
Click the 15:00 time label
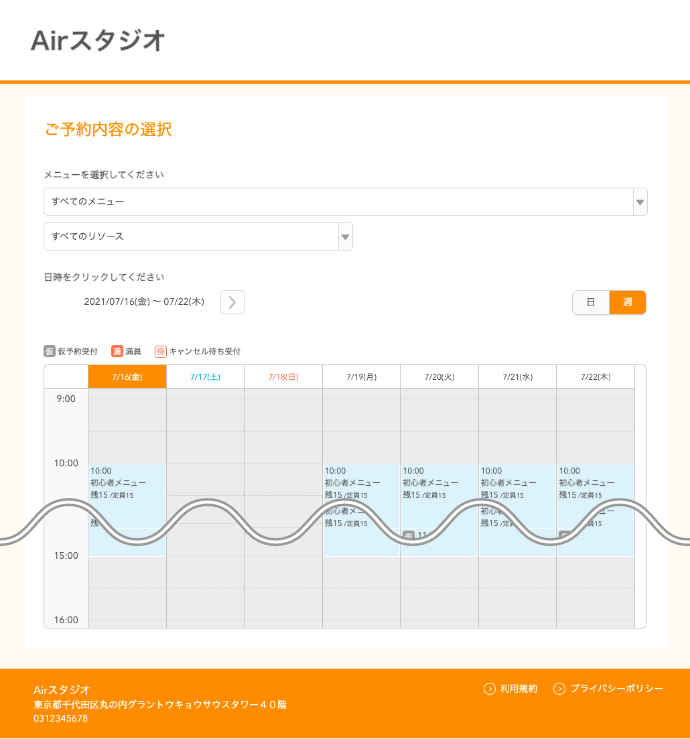tap(66, 556)
